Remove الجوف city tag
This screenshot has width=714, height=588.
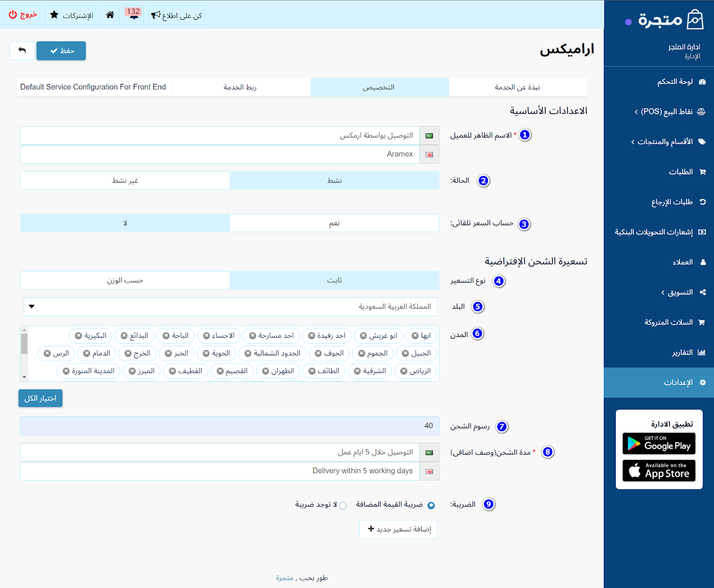[318, 353]
